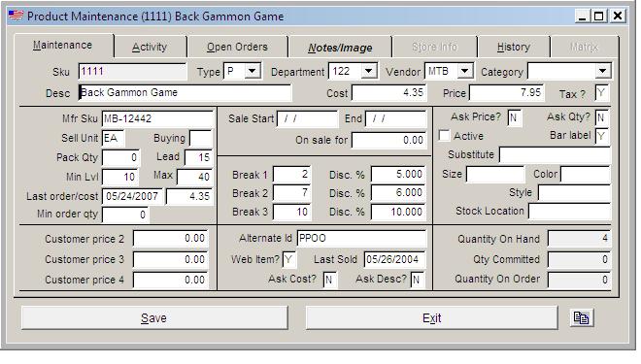This screenshot has width=641, height=364.
Task: Click the Customer price 3 field
Action: [171, 259]
